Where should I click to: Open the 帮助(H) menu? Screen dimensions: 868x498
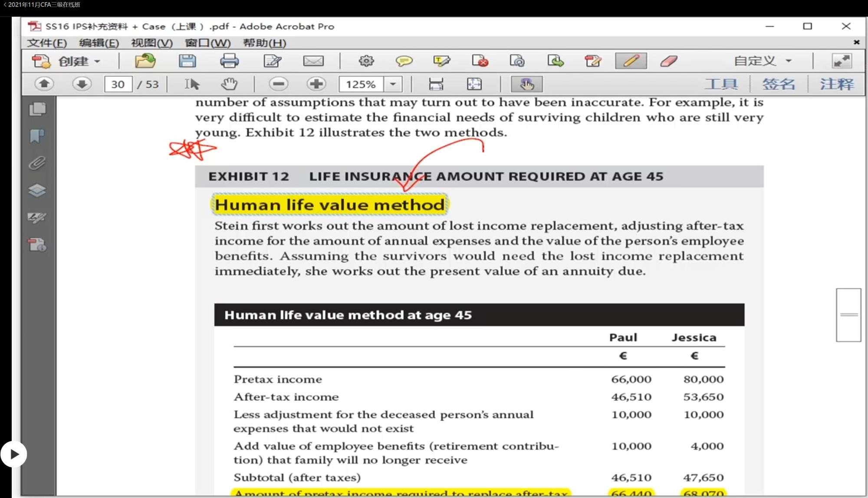(264, 43)
